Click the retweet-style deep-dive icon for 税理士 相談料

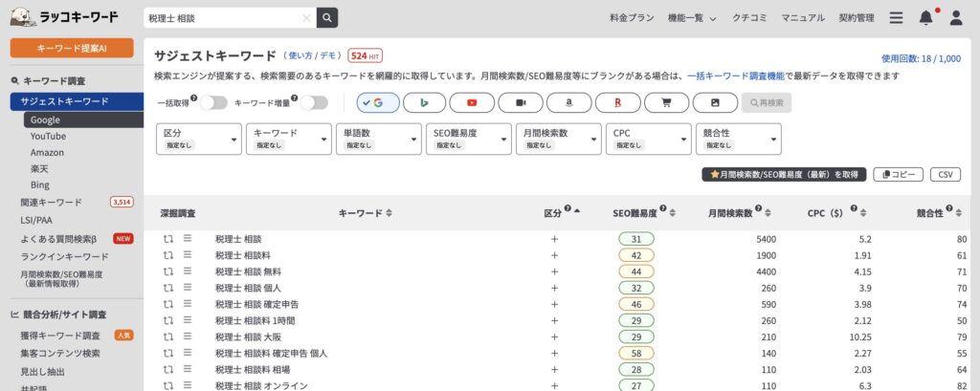(168, 255)
